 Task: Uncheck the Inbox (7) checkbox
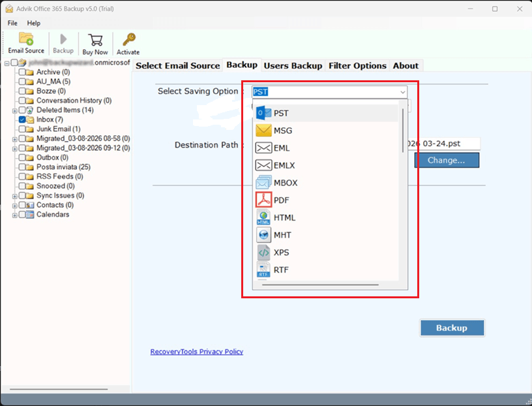pyautogui.click(x=22, y=119)
